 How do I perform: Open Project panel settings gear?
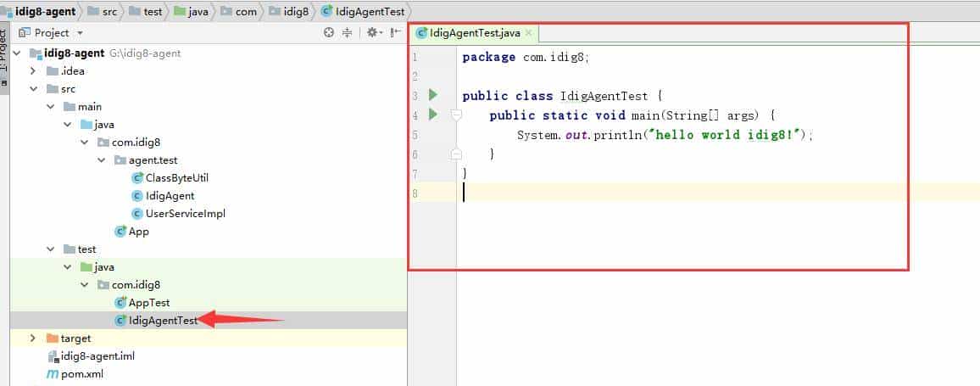click(x=371, y=33)
